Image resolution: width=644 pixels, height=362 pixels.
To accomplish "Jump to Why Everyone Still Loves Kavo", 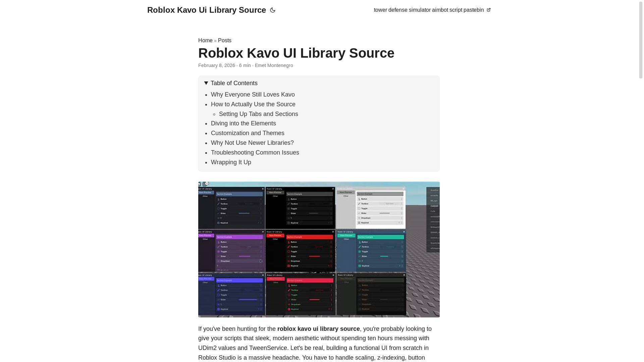I will [253, 95].
